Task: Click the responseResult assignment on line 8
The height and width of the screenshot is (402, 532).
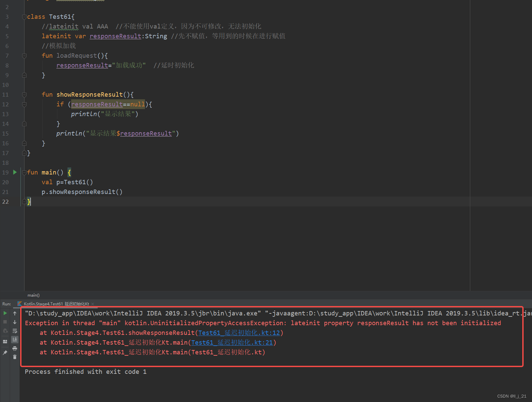Action: [82, 65]
